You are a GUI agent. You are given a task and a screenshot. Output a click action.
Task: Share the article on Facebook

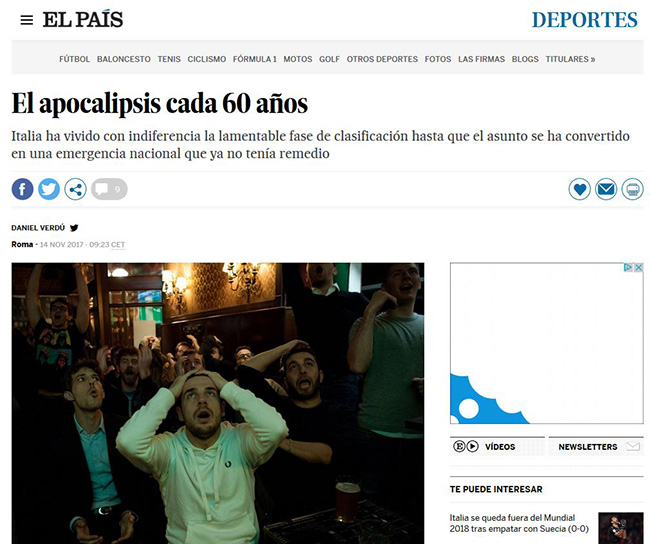[x=22, y=189]
